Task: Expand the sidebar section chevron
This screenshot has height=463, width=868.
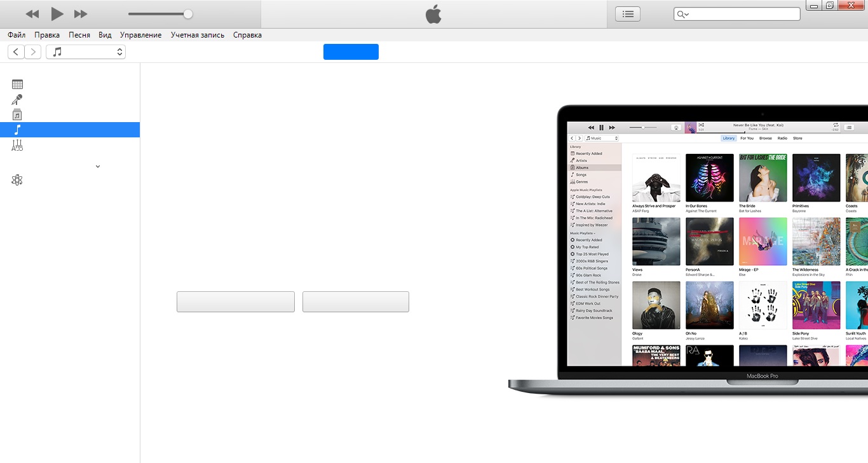Action: pos(98,167)
